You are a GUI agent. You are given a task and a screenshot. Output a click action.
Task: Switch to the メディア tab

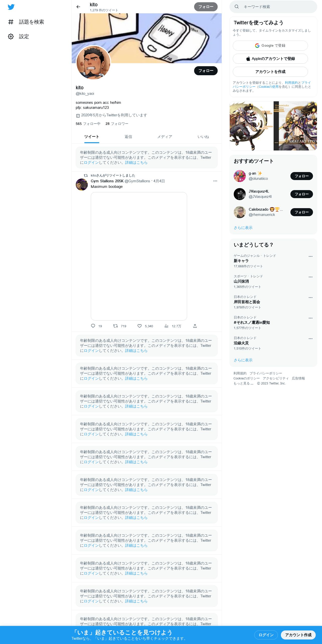[165, 137]
